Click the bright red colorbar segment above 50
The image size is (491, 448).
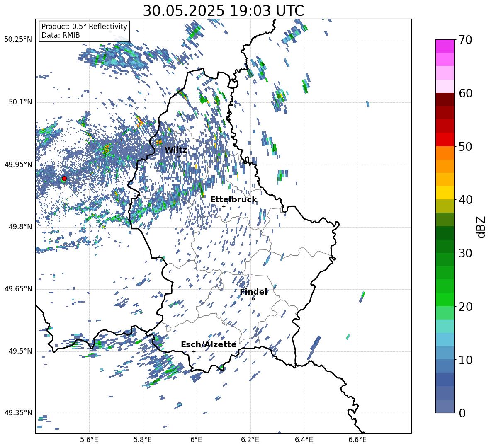[x=445, y=140]
